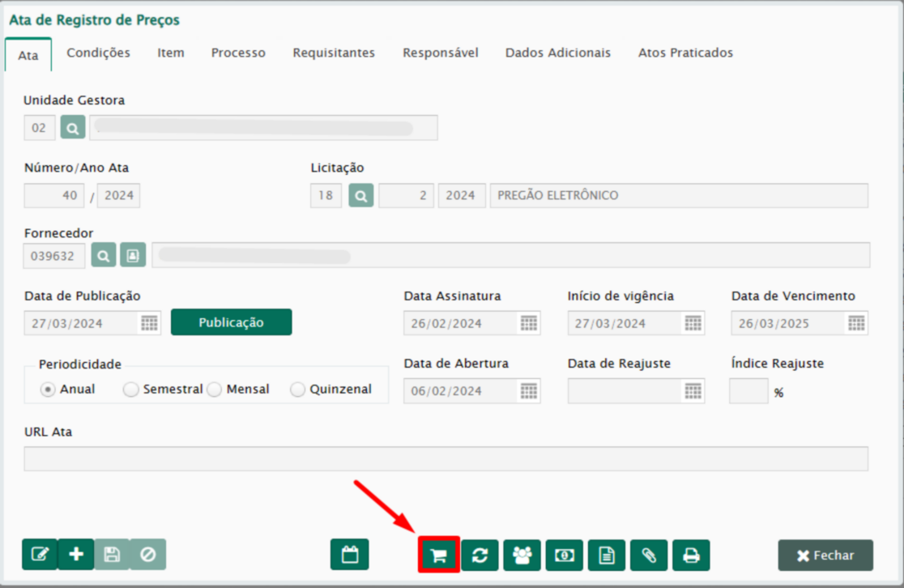The image size is (904, 588).
Task: Select the Mensal radio button
Action: pos(215,390)
